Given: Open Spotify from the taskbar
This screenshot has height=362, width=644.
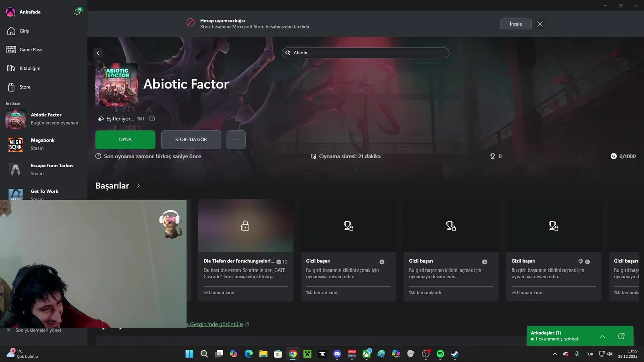Looking at the screenshot, I should (440, 354).
